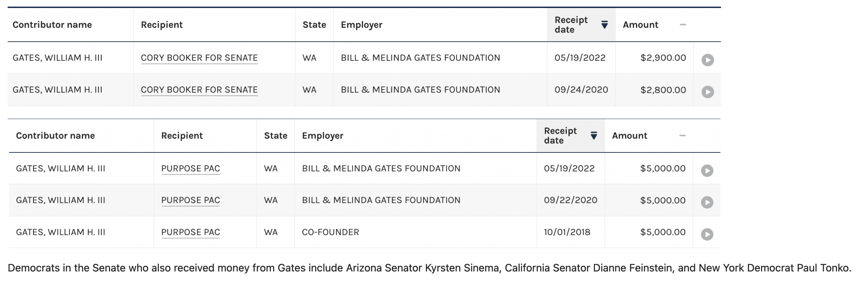Open Cory Booker for Senate link, 2020 row
The image size is (868, 284).
(x=199, y=90)
